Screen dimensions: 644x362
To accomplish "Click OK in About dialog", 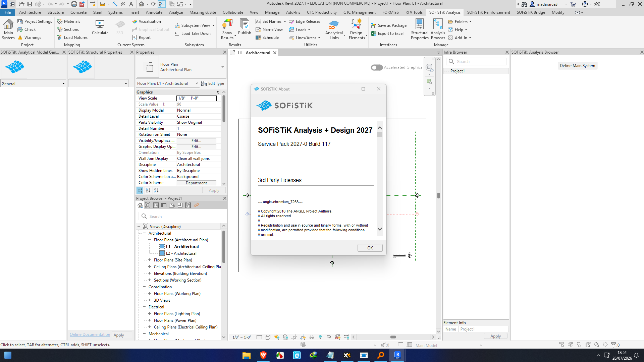I will (x=370, y=248).
